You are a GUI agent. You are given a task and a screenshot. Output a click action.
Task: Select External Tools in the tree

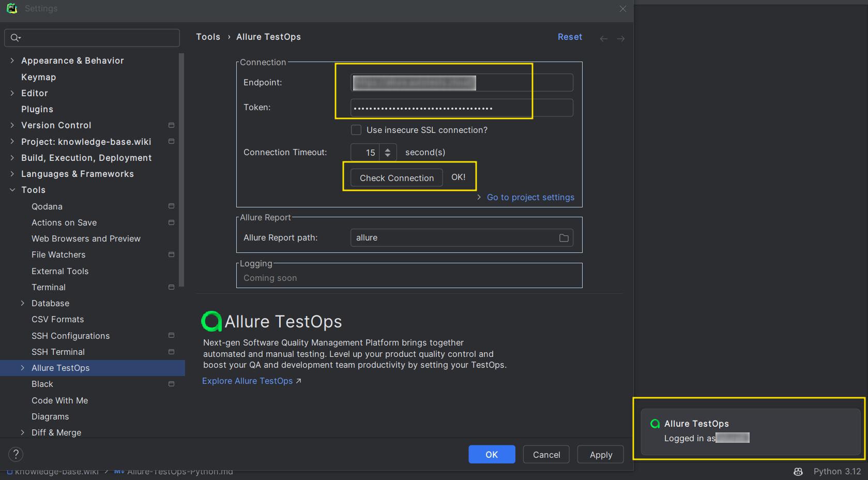click(60, 271)
